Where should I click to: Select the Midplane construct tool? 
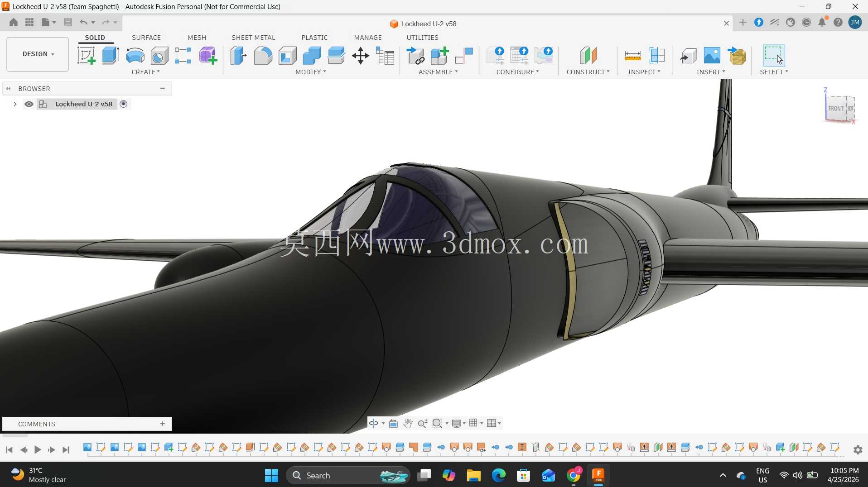588,56
